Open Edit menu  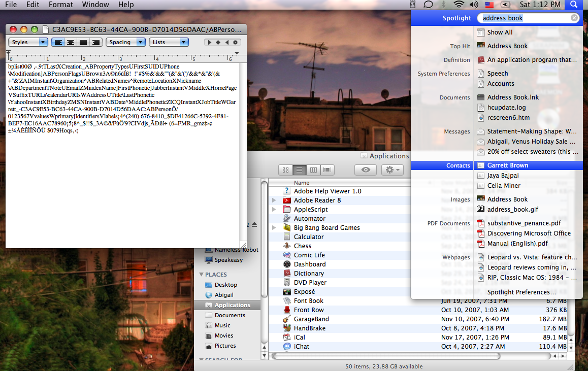coord(32,5)
